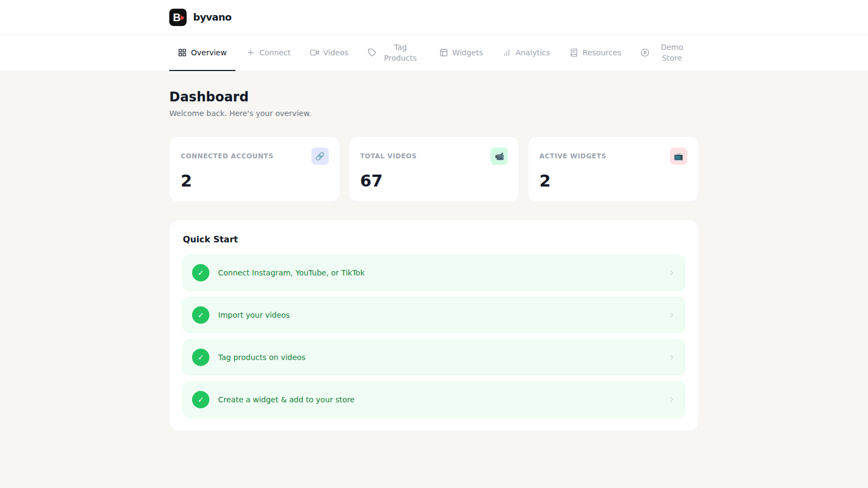
Task: Click the grid icon beside Overview
Action: 182,52
